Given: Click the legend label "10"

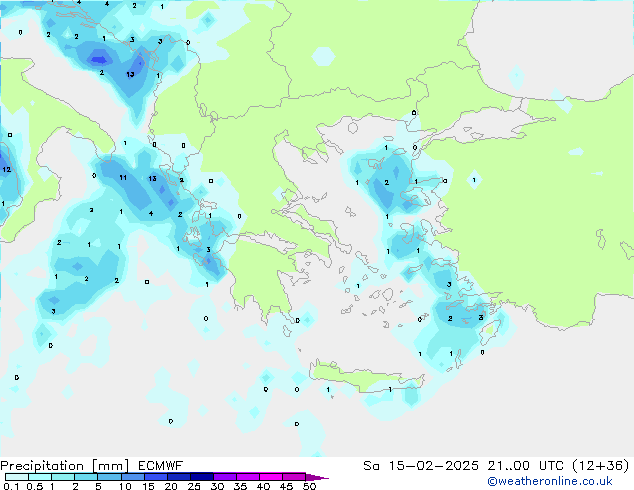Looking at the screenshot, I should [125, 486].
